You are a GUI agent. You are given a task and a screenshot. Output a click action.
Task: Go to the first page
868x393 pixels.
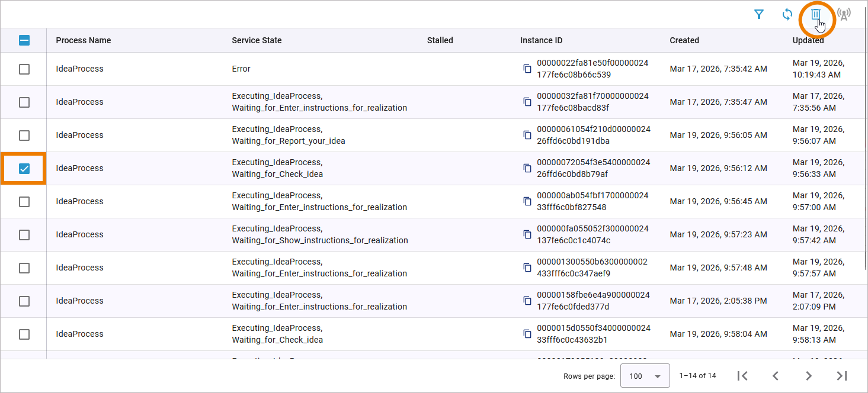click(742, 376)
